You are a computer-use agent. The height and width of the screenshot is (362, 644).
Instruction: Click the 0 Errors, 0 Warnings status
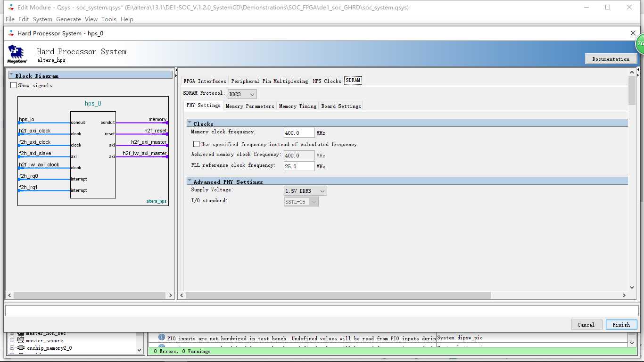coord(182,351)
